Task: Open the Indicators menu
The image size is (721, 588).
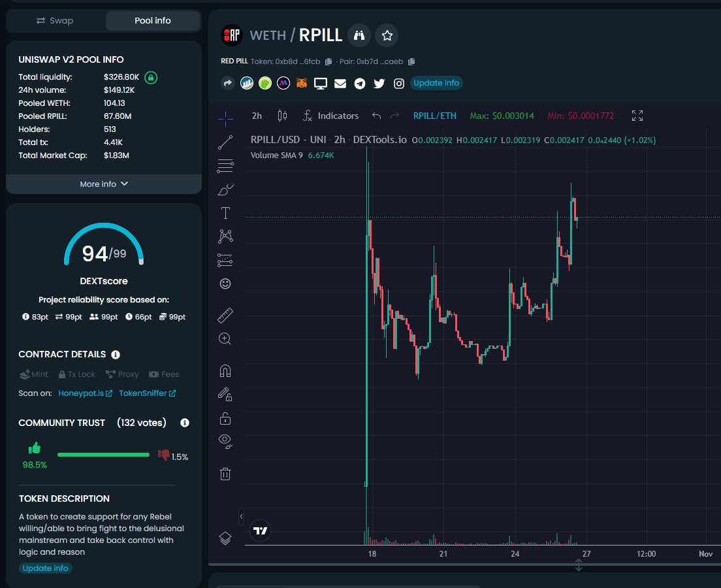Action: pyautogui.click(x=330, y=116)
